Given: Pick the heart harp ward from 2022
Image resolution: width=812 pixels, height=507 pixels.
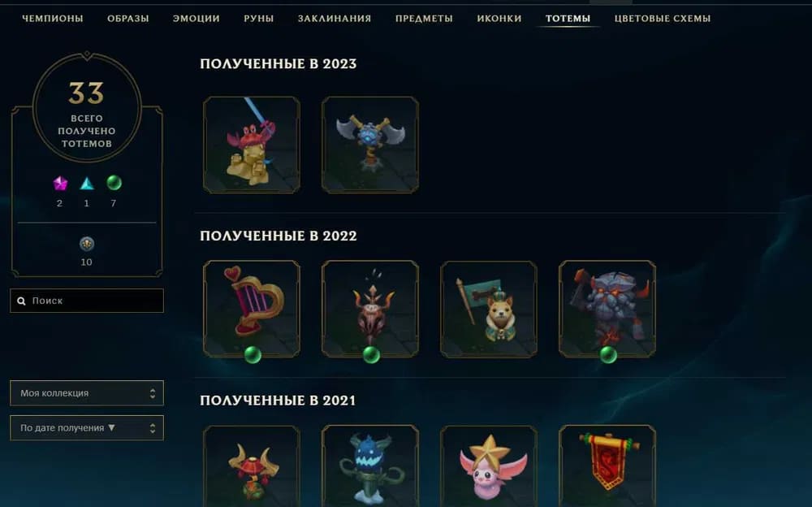Looking at the screenshot, I should 252,309.
